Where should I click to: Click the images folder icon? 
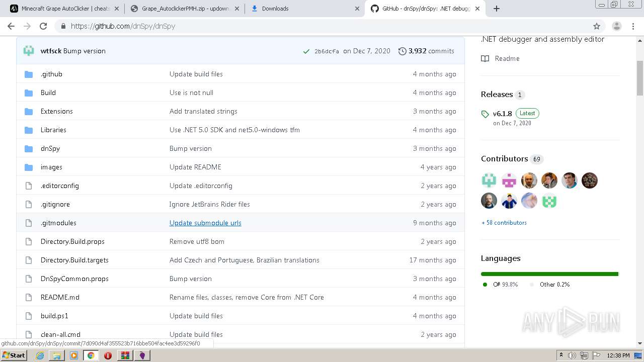coord(29,167)
